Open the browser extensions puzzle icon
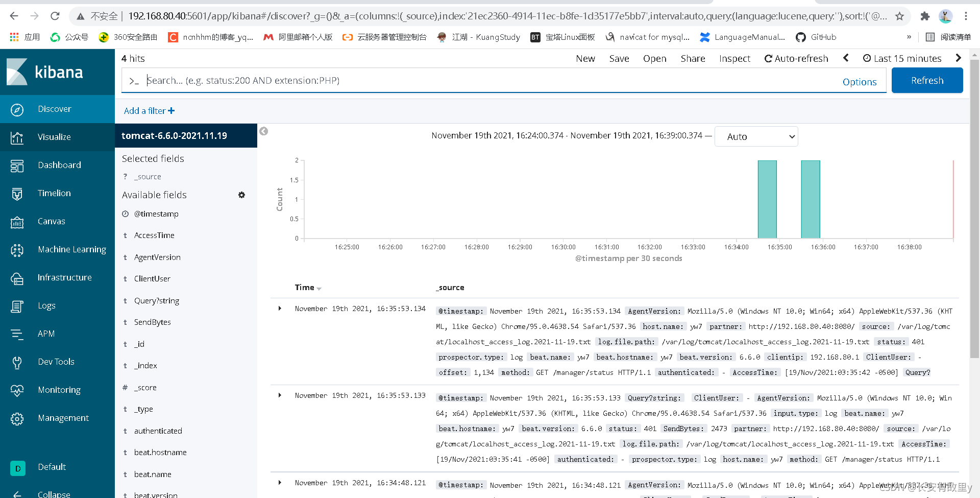The height and width of the screenshot is (498, 980). (x=925, y=16)
